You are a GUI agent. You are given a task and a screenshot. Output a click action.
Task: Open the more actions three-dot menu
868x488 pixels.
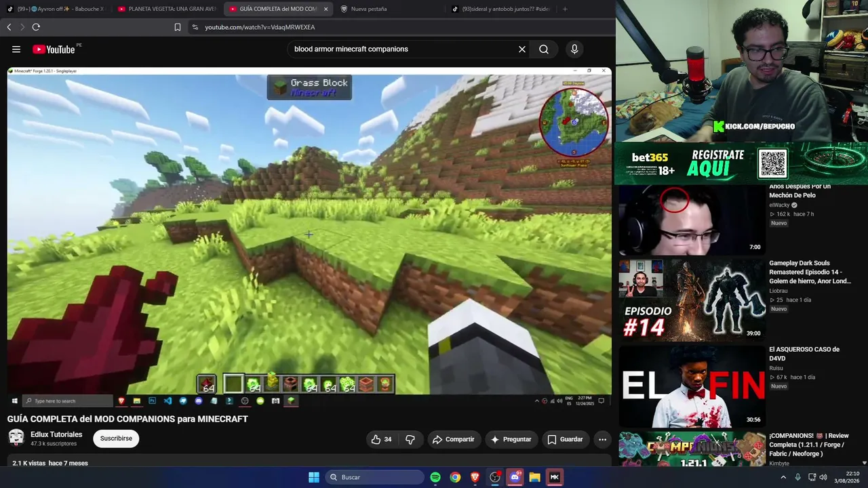point(602,439)
